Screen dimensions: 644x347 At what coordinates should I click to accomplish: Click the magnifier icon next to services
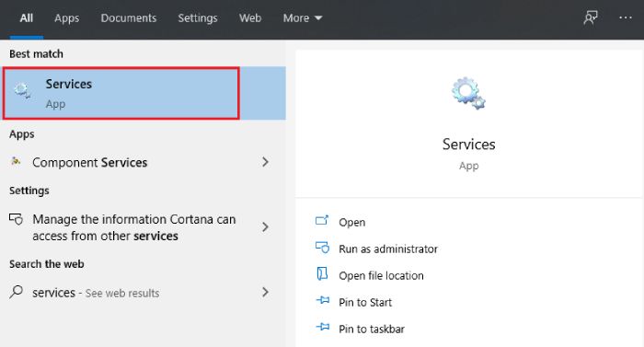point(16,292)
